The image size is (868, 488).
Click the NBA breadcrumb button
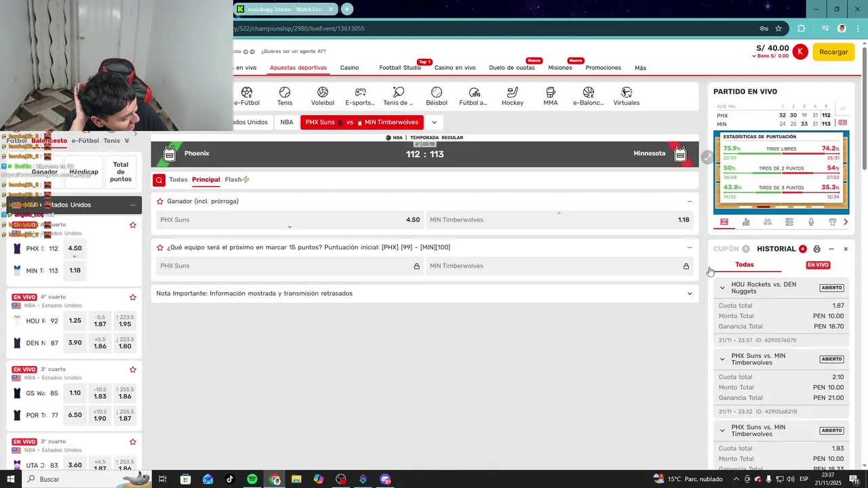[287, 122]
